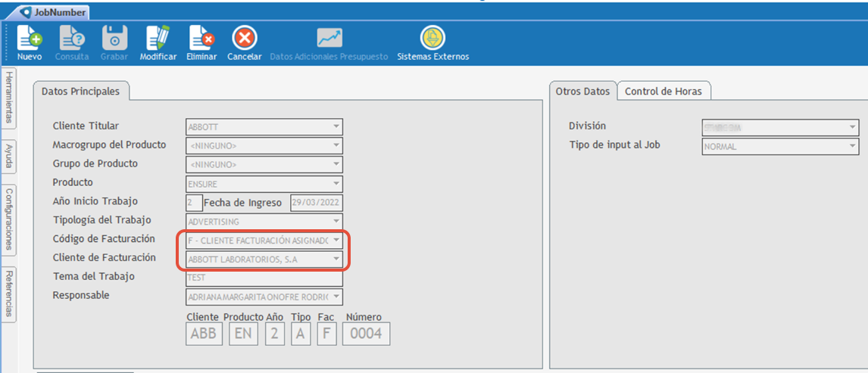Click the Tema del Trabajo field
The width and height of the screenshot is (868, 373).
pos(264,278)
